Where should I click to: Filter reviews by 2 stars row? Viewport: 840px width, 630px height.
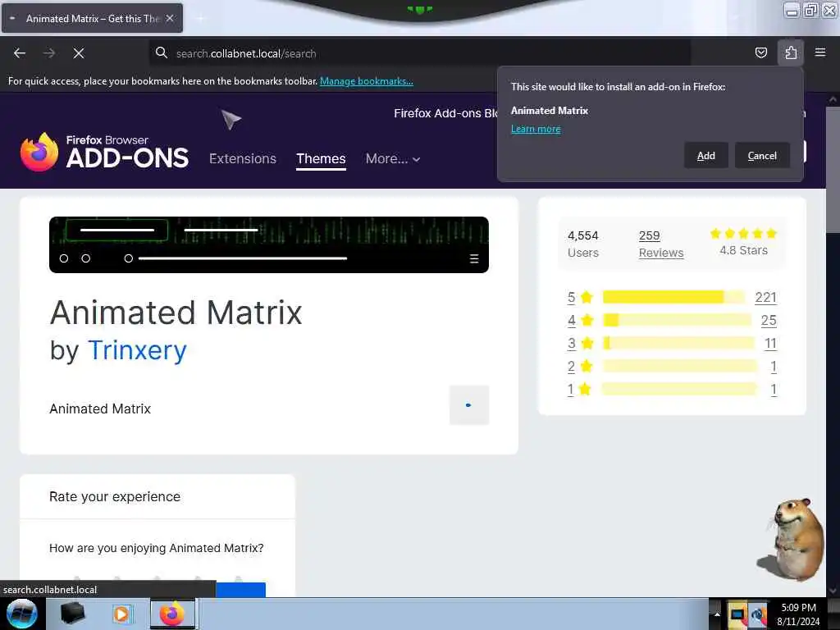click(x=672, y=366)
